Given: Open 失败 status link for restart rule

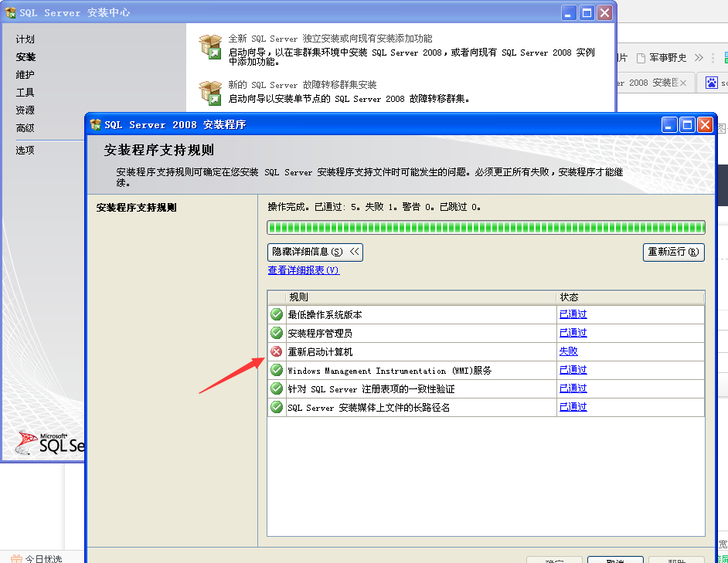Looking at the screenshot, I should (x=568, y=351).
